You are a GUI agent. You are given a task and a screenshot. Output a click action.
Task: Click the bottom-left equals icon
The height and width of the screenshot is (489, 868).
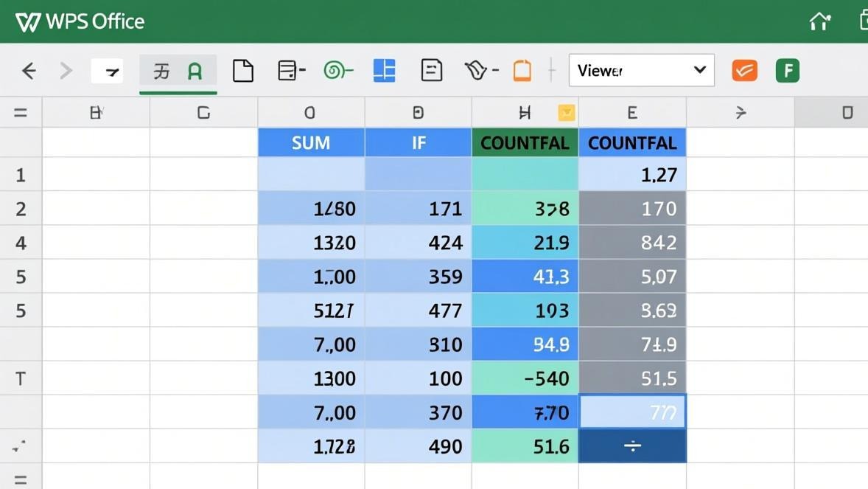coord(21,480)
